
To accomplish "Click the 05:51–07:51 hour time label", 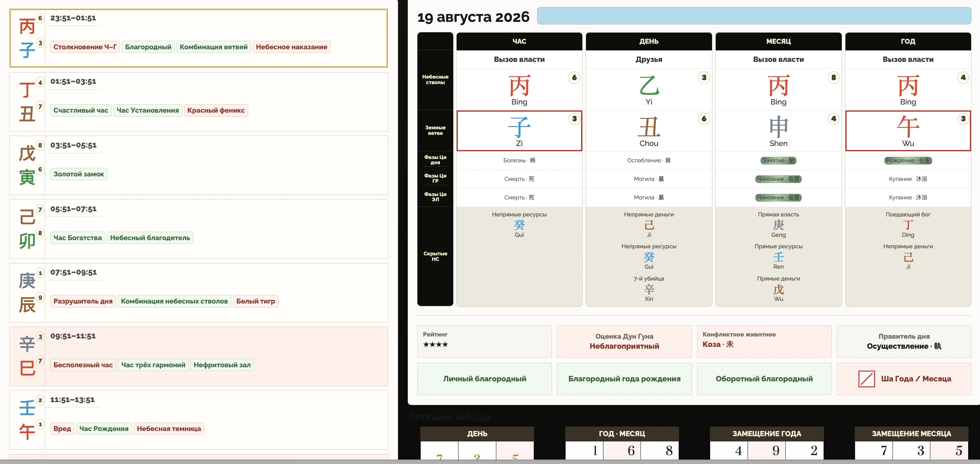I will click(x=73, y=209).
